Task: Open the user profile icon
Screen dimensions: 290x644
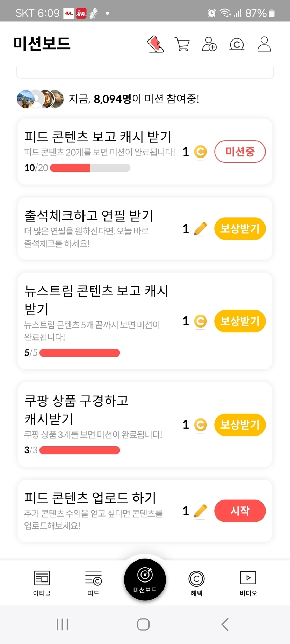Action: click(x=264, y=44)
